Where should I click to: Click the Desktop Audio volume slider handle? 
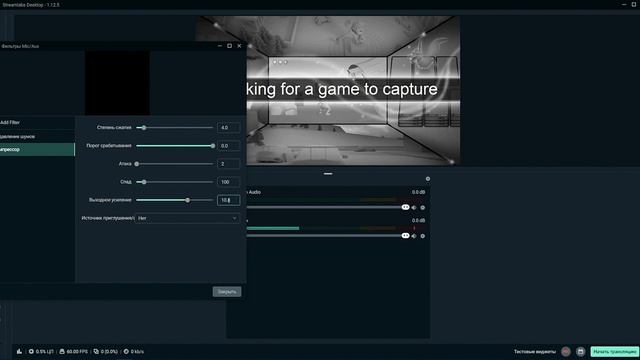click(405, 207)
